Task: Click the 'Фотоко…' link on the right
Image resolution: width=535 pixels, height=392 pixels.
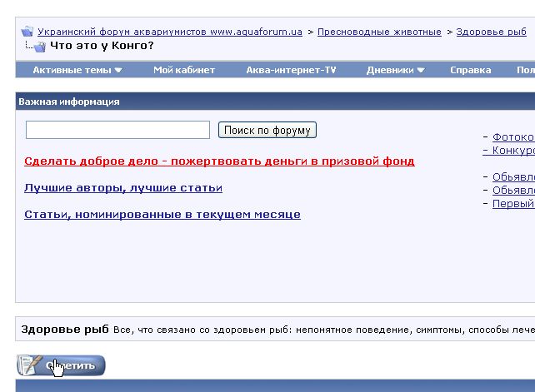Action: tap(512, 136)
